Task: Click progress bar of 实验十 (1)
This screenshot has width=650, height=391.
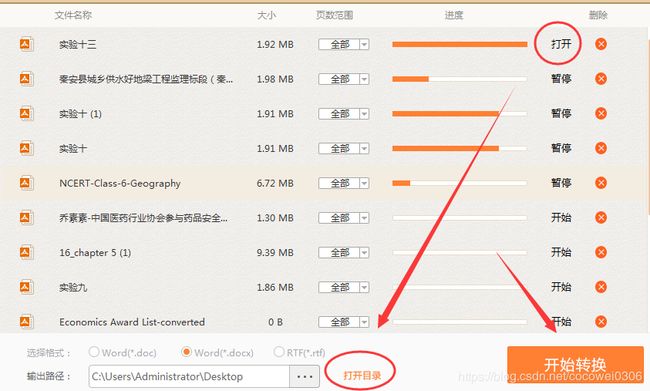Action: (460, 114)
